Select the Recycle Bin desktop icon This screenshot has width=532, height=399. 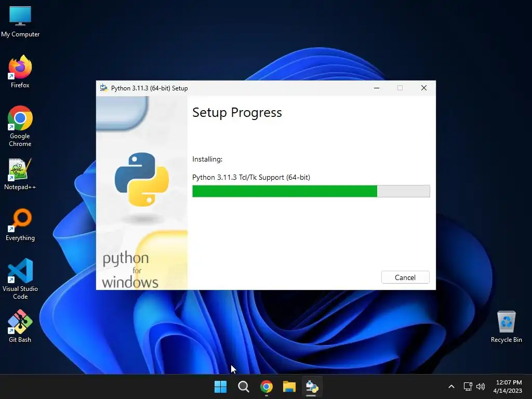tap(506, 327)
